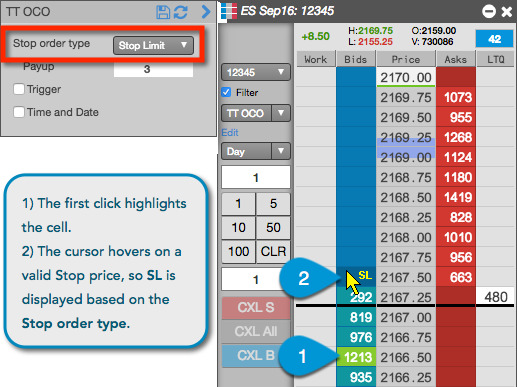This screenshot has width=517, height=387.
Task: Click the CXL All button
Action: [x=256, y=331]
